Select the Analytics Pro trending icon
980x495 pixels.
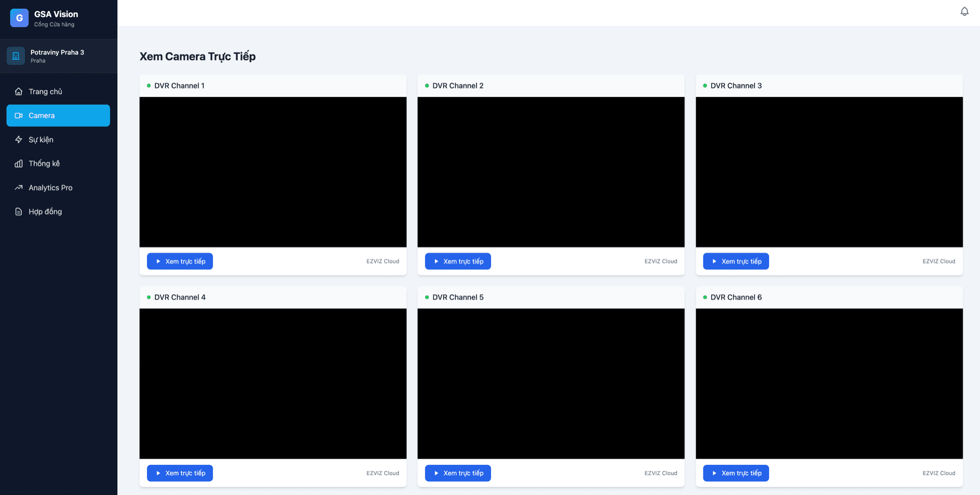(18, 187)
